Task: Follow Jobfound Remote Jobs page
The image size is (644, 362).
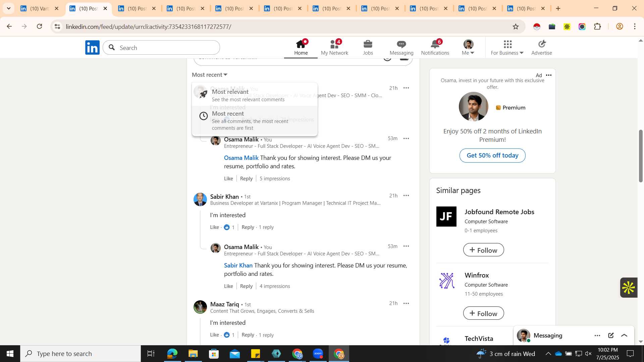Action: [483, 250]
